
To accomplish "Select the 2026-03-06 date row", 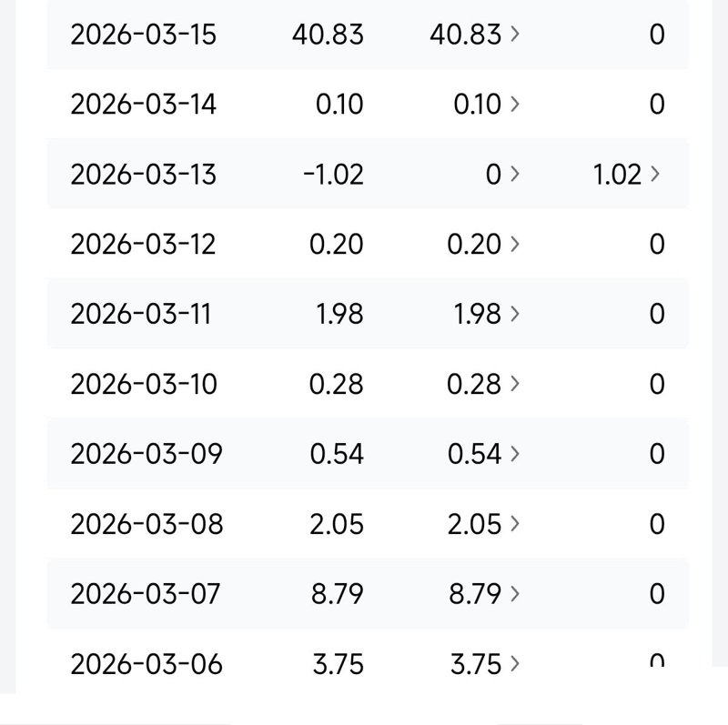I will pos(368,664).
